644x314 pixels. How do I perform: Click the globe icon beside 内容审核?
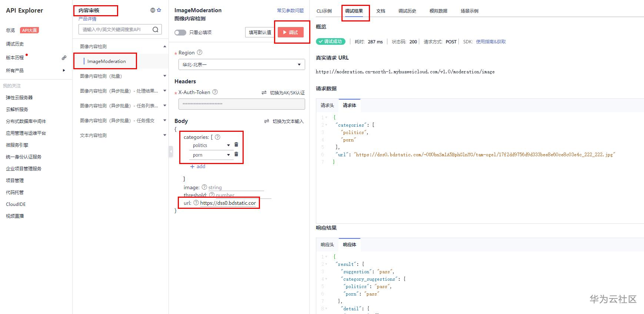153,10
